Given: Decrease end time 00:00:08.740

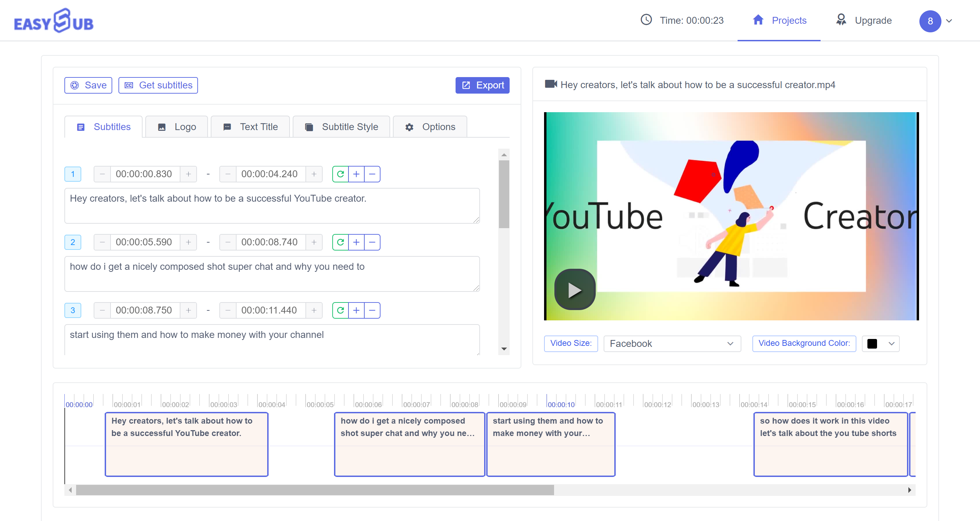Looking at the screenshot, I should point(228,242).
